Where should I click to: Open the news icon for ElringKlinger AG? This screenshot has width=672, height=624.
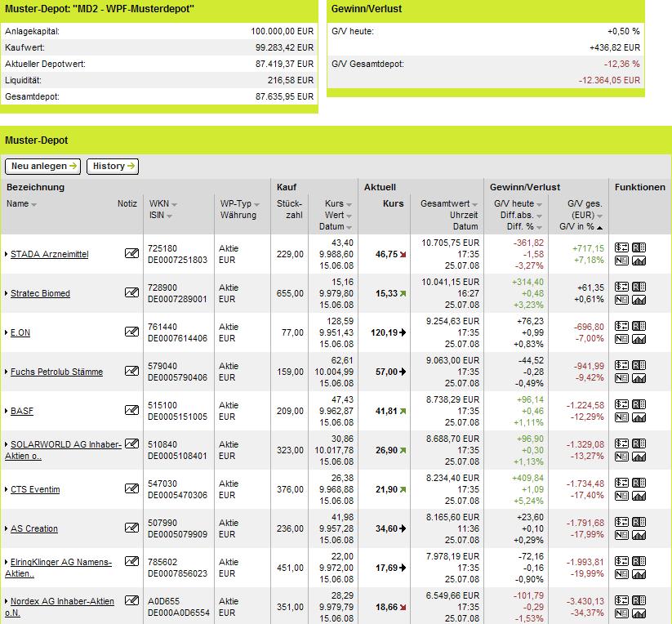[x=621, y=574]
